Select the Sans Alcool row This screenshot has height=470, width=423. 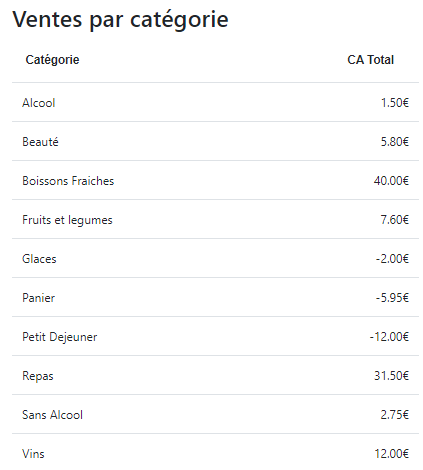[215, 414]
